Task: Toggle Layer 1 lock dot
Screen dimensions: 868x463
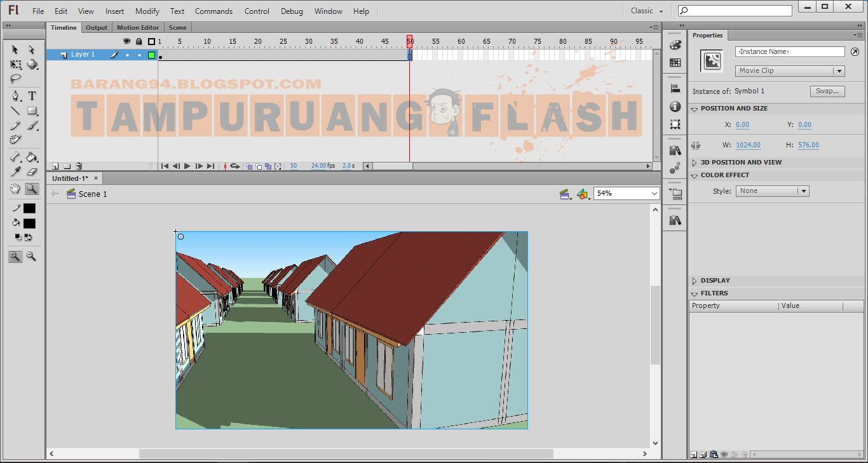Action: [139, 55]
